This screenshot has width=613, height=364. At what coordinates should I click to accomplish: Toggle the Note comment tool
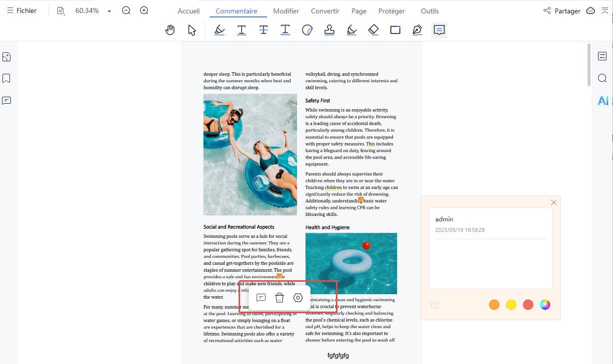(439, 30)
